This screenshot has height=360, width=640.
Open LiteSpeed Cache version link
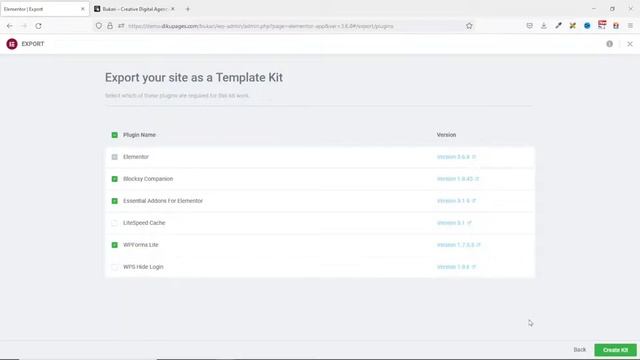(x=454, y=223)
